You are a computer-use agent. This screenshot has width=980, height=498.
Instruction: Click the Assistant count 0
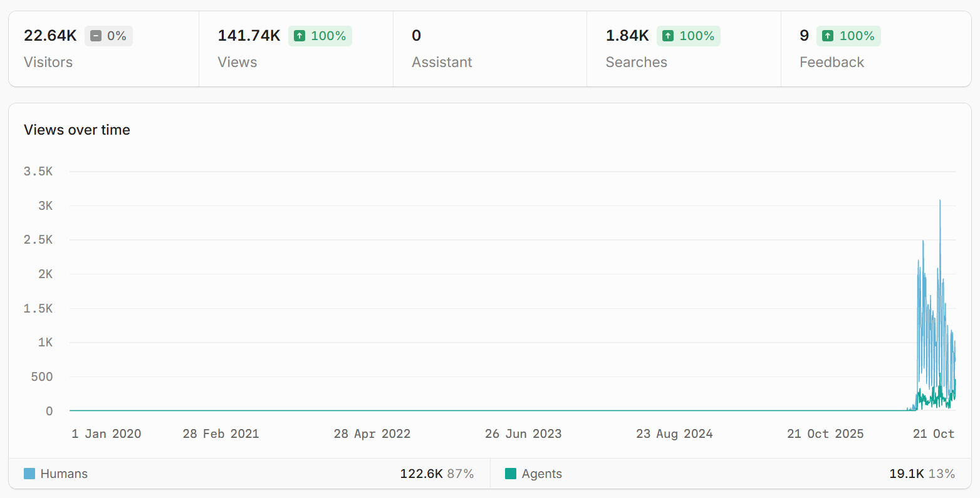click(x=416, y=36)
